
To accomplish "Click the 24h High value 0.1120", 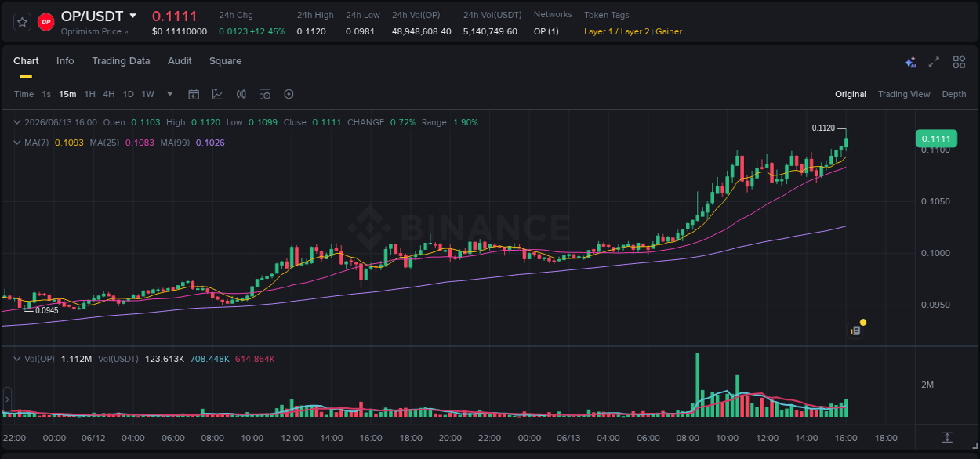I will pyautogui.click(x=311, y=31).
